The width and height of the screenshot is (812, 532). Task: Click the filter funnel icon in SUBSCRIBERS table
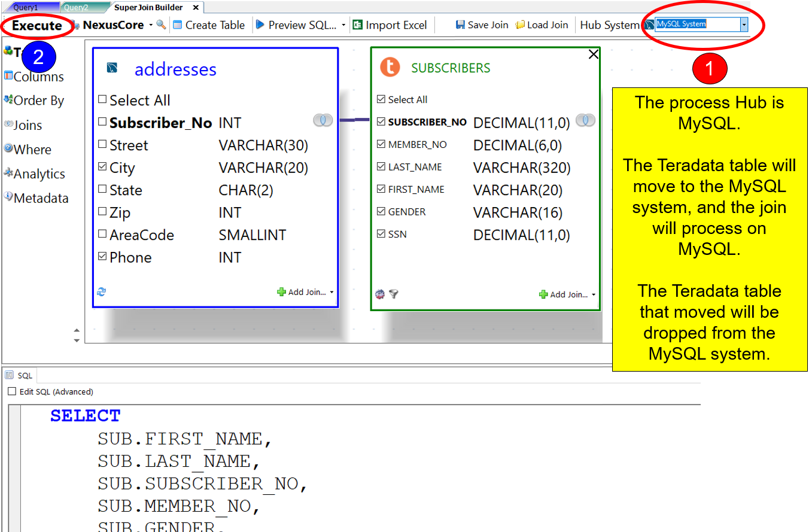tap(394, 294)
